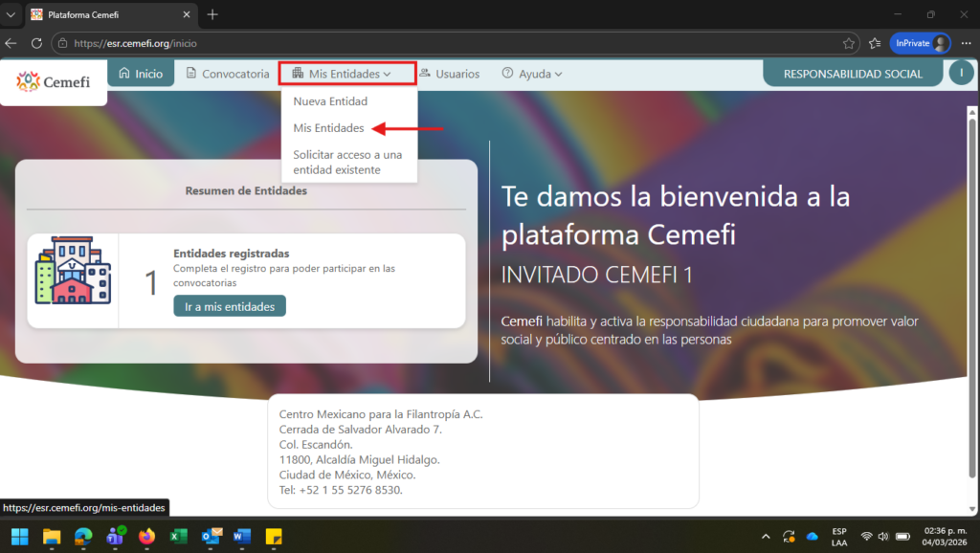The width and height of the screenshot is (980, 553).
Task: Open the Usuarios section
Action: pos(450,74)
